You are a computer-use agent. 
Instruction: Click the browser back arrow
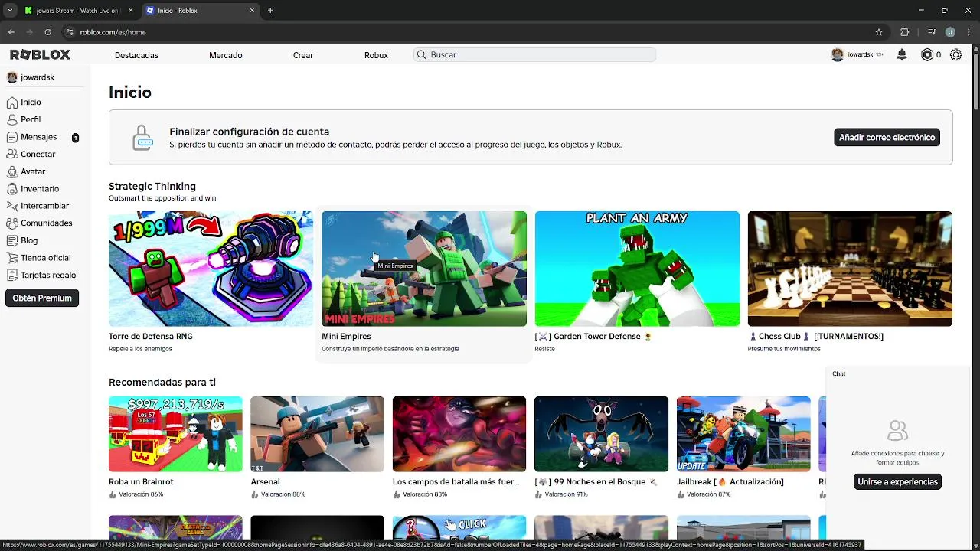(x=11, y=32)
